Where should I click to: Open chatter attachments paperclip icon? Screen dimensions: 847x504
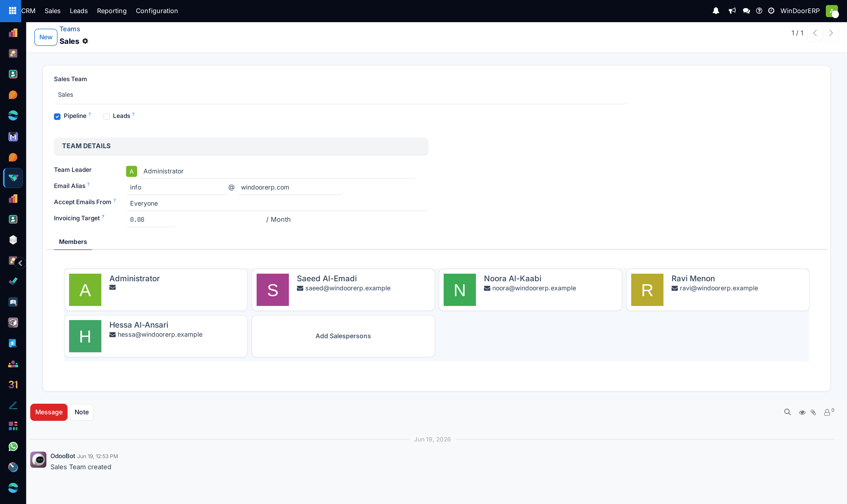tap(813, 412)
